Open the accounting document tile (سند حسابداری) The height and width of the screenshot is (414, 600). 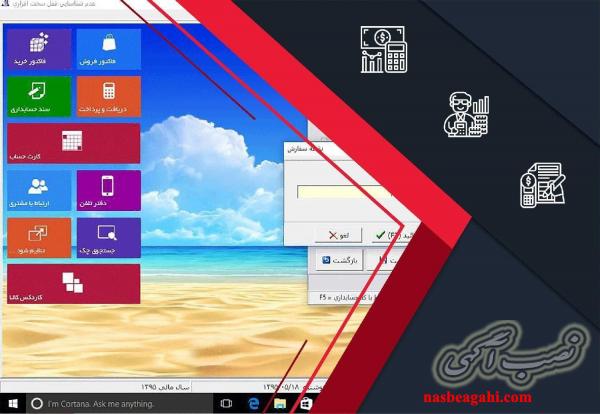39,97
